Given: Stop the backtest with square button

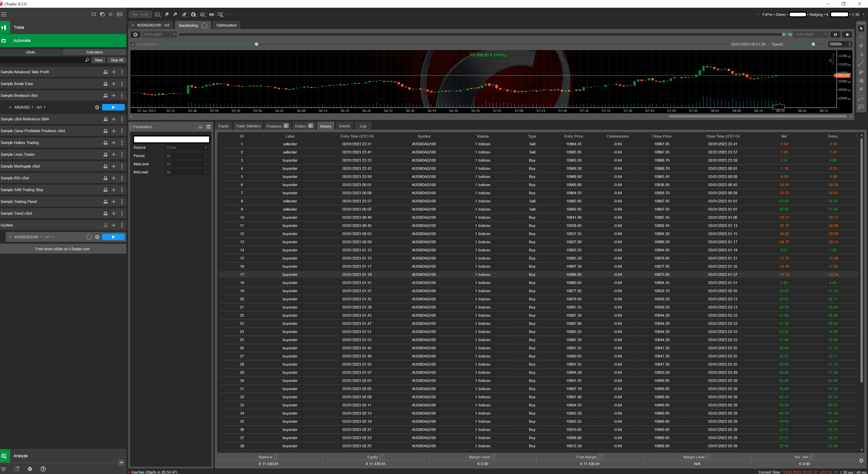Looking at the screenshot, I should [x=847, y=34].
